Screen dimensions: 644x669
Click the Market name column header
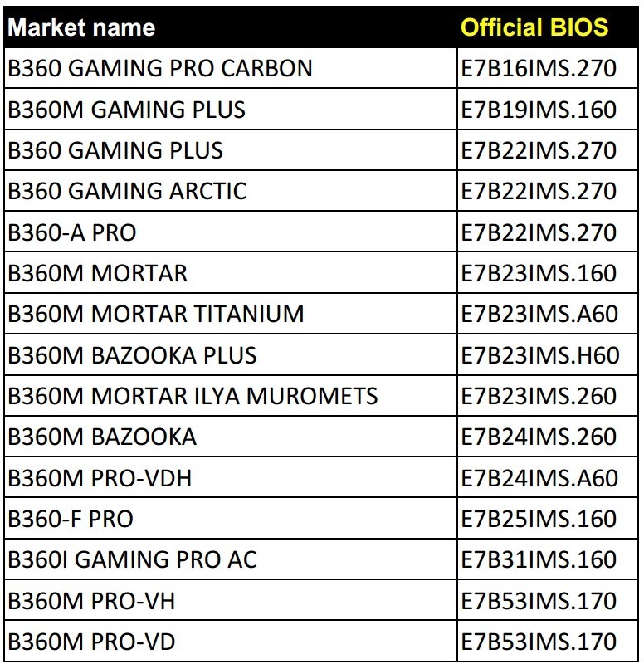81,27
